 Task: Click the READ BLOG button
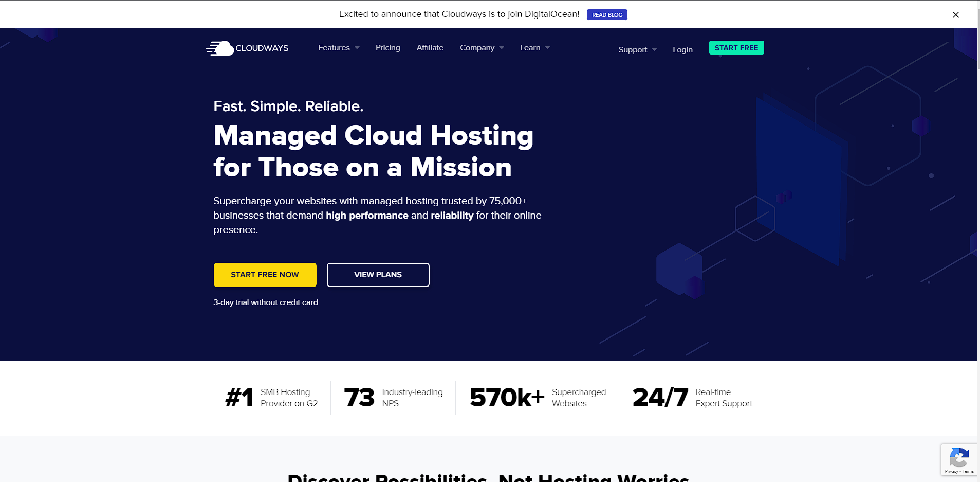pyautogui.click(x=607, y=15)
